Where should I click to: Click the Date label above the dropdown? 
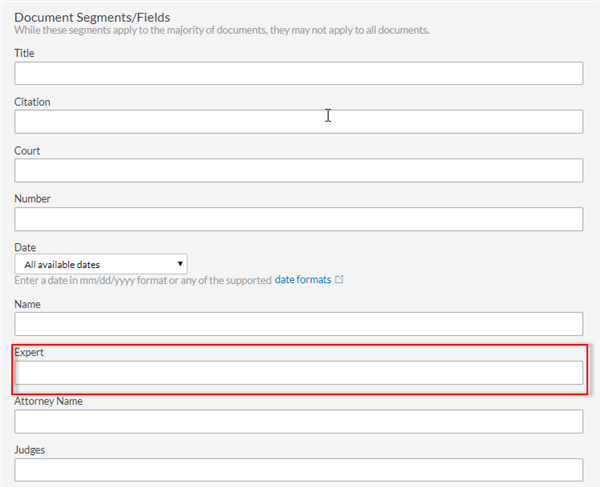[x=25, y=247]
